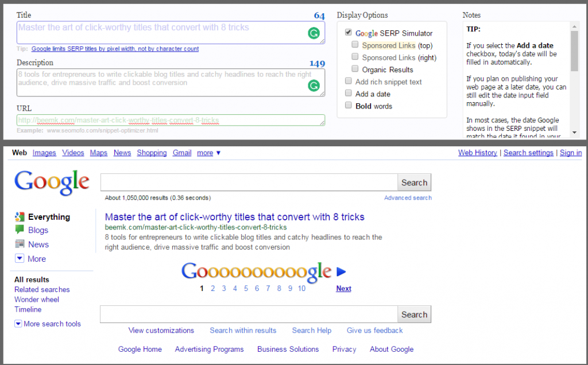Open Search settings link
This screenshot has height=365, width=588.
[x=528, y=153]
